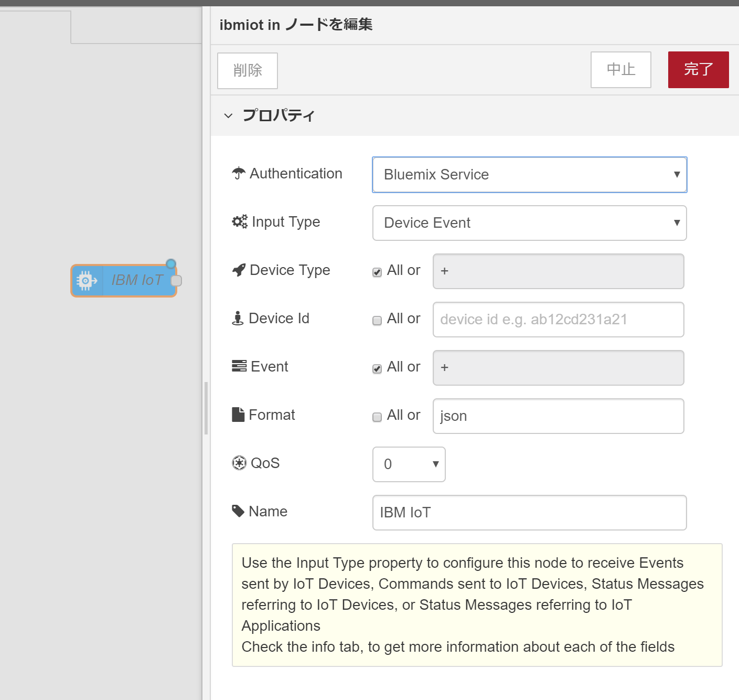Screen dimensions: 739x700
Task: Collapse the プロパティ section chevron
Action: click(228, 115)
